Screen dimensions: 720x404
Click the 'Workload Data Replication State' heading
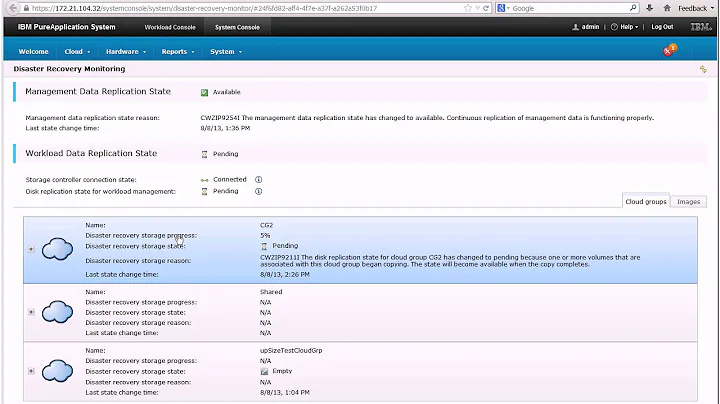[91, 153]
